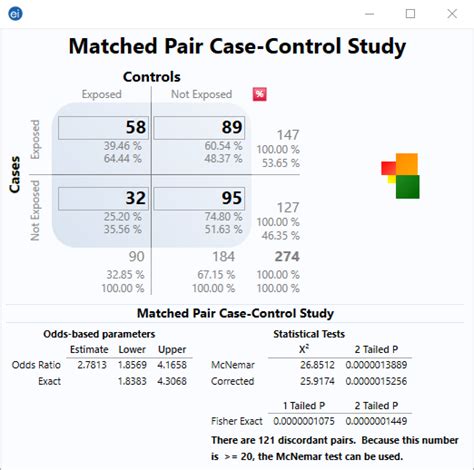The image size is (474, 470).
Task: Click the red square in the logo
Action: (389, 168)
